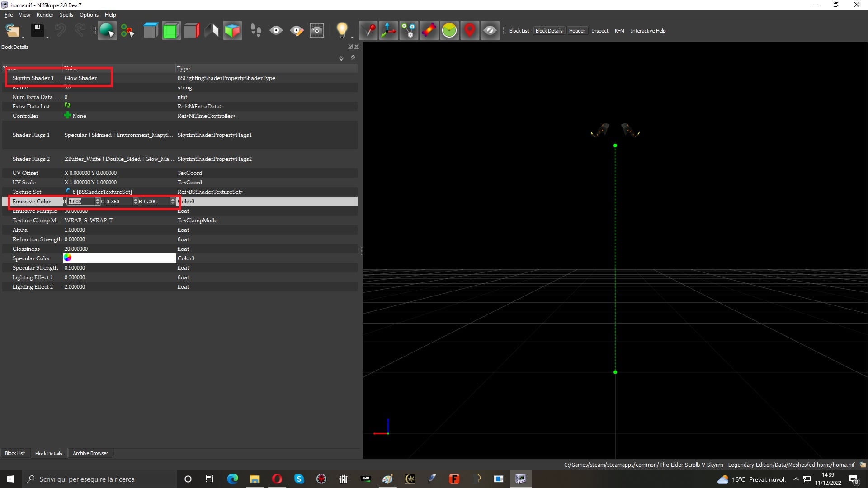
Task: Switch to top view cube icon
Action: click(x=151, y=31)
